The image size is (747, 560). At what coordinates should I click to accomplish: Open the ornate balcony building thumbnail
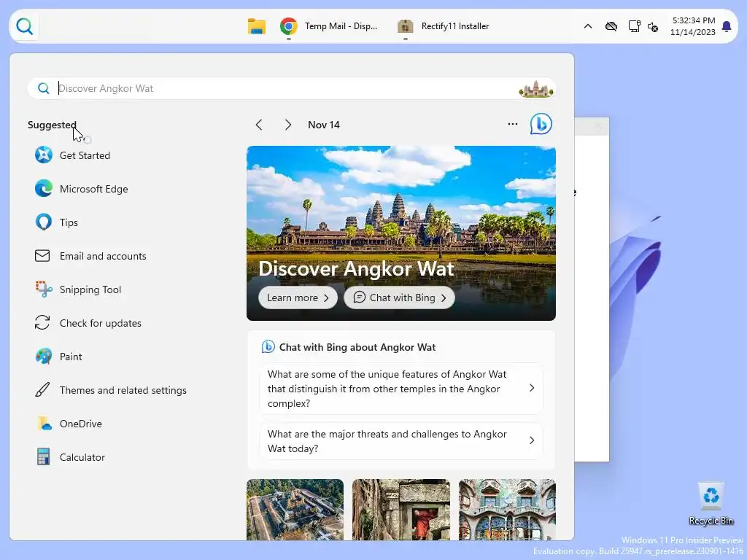pos(507,510)
